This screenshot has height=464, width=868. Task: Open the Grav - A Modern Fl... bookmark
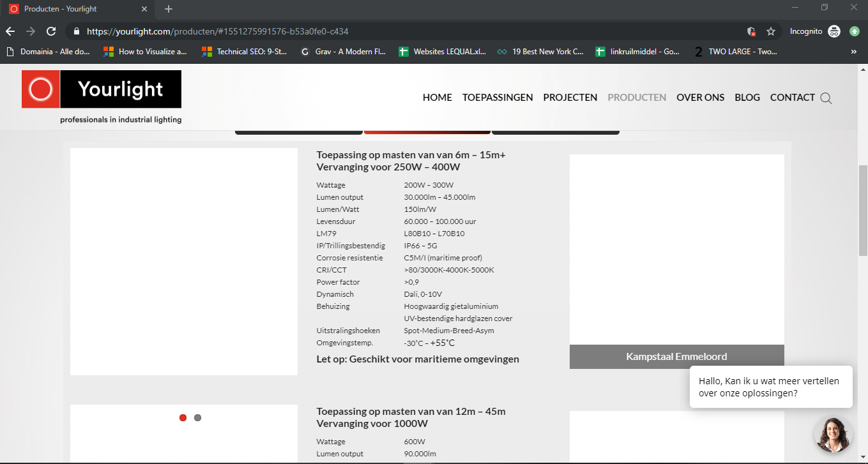[x=344, y=52]
